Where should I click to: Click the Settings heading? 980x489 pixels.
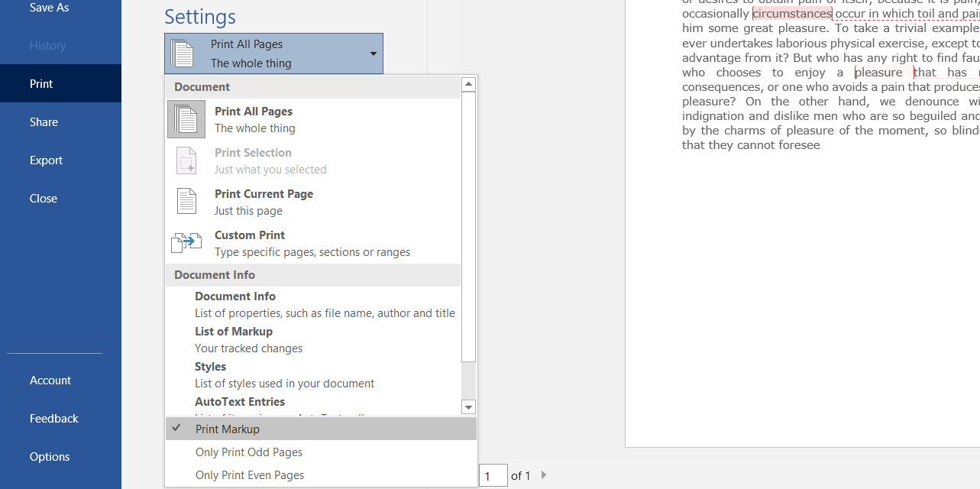200,17
